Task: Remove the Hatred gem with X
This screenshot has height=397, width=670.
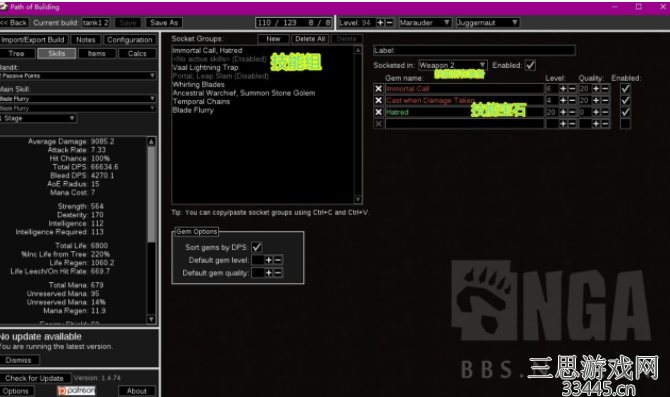Action: coord(378,112)
